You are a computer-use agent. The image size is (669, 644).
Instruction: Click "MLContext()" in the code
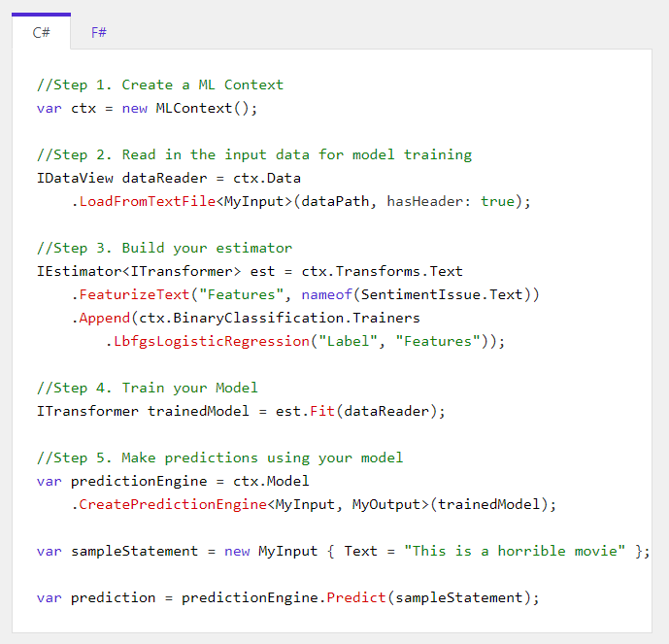pyautogui.click(x=202, y=109)
